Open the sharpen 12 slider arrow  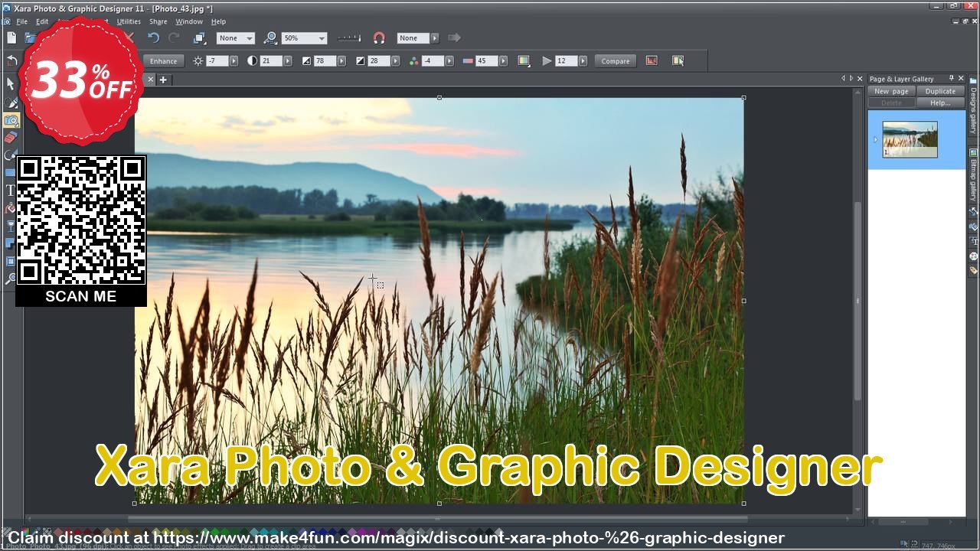tap(583, 60)
